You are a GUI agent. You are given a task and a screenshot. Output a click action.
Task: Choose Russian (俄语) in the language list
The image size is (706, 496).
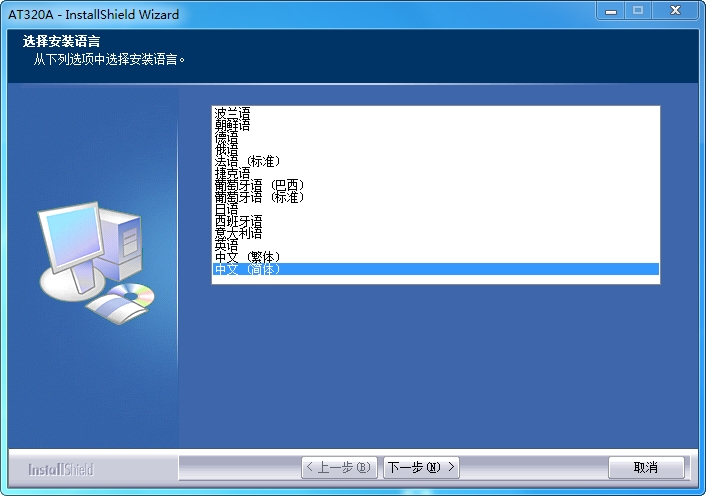pyautogui.click(x=226, y=149)
